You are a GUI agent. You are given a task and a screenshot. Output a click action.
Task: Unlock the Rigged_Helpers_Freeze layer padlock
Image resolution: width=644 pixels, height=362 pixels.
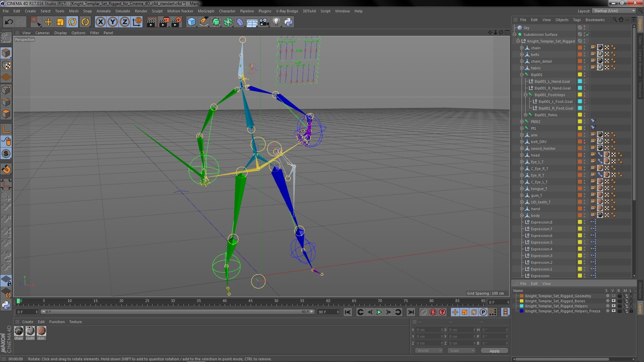(631, 311)
